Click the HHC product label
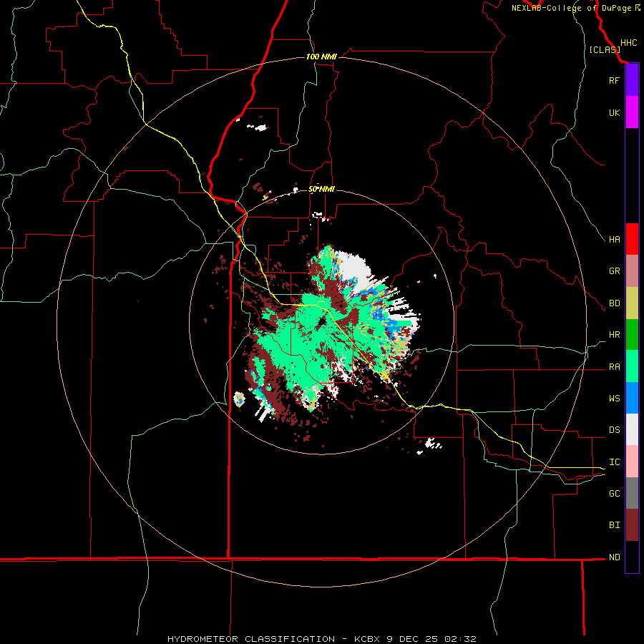 628,43
